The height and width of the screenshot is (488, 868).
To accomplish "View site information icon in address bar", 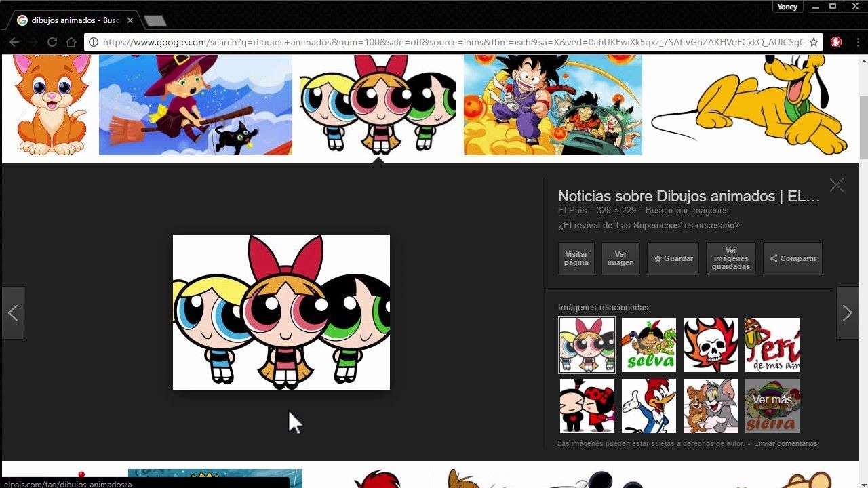I will click(x=94, y=42).
